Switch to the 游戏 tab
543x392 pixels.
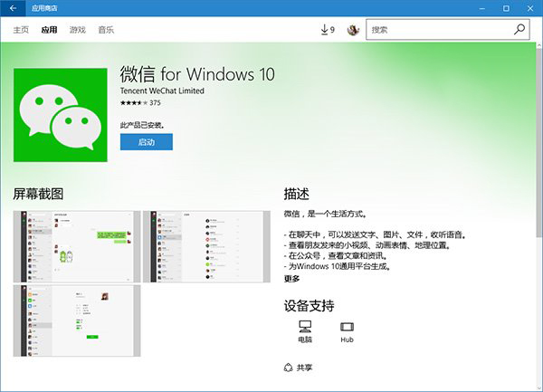click(78, 30)
